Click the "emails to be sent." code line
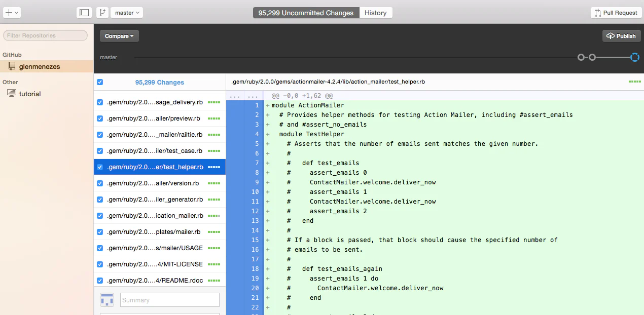 (325, 250)
